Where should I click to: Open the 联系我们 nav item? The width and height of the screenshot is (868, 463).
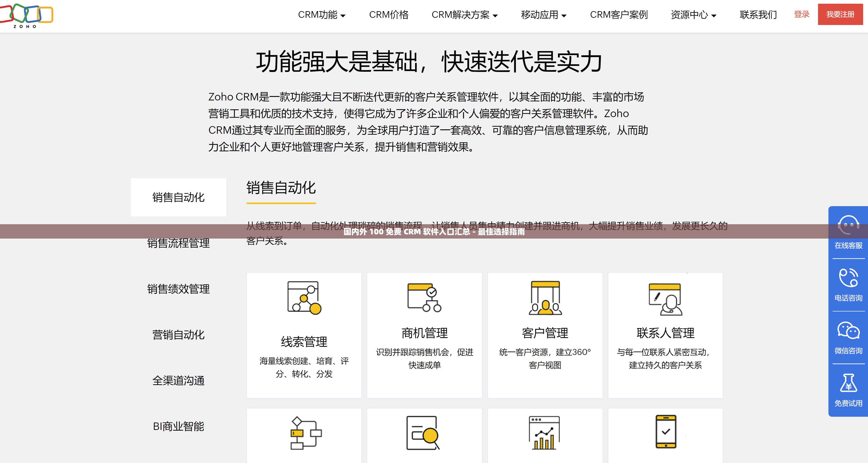758,15
